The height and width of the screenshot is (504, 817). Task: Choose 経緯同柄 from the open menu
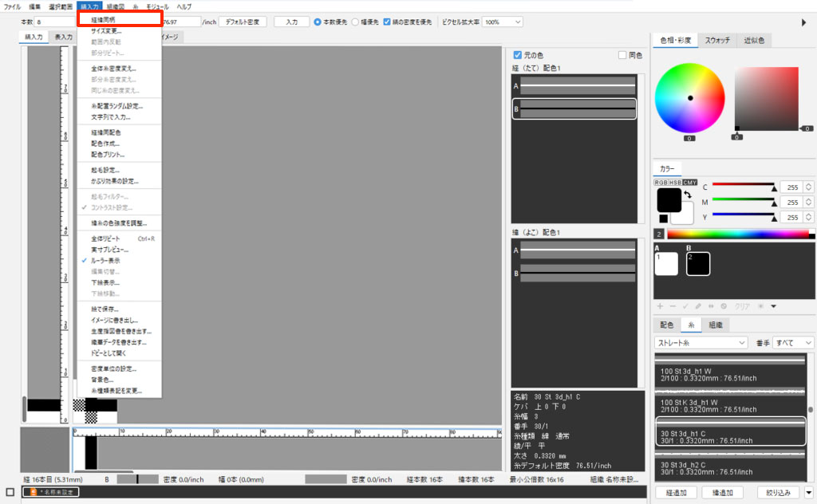[102, 19]
